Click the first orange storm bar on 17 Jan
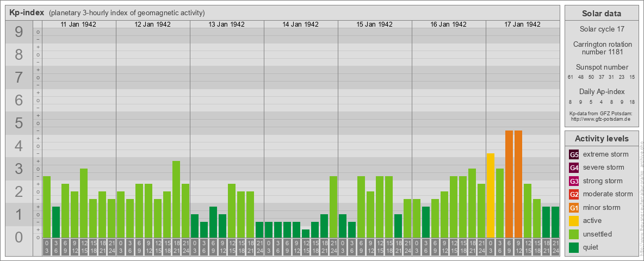Screen dimensions: 644x261 tap(509, 185)
